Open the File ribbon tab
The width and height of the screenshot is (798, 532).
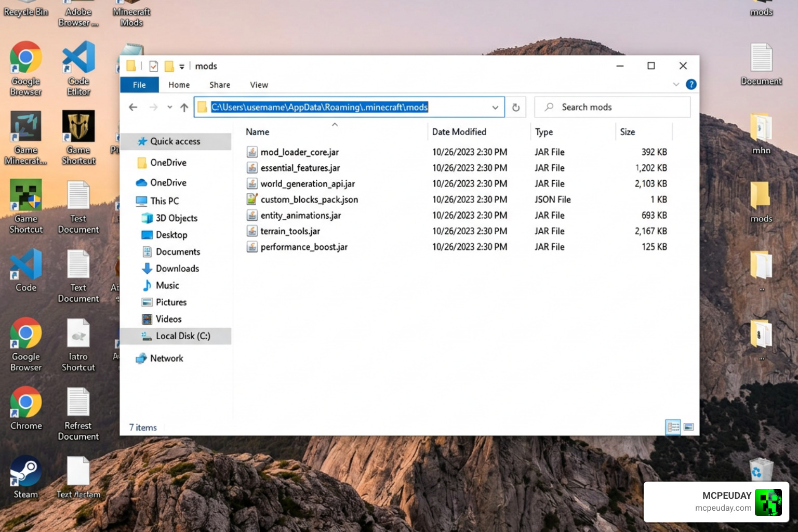pos(139,85)
